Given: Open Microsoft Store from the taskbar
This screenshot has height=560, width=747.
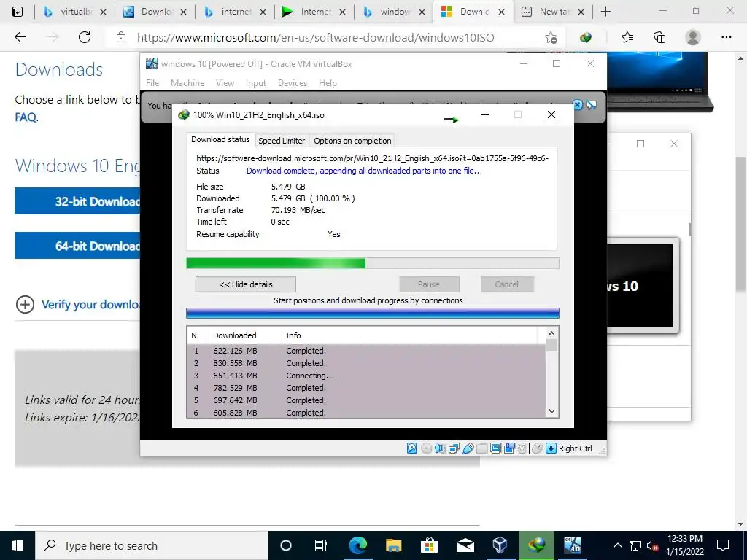Looking at the screenshot, I should click(x=429, y=545).
